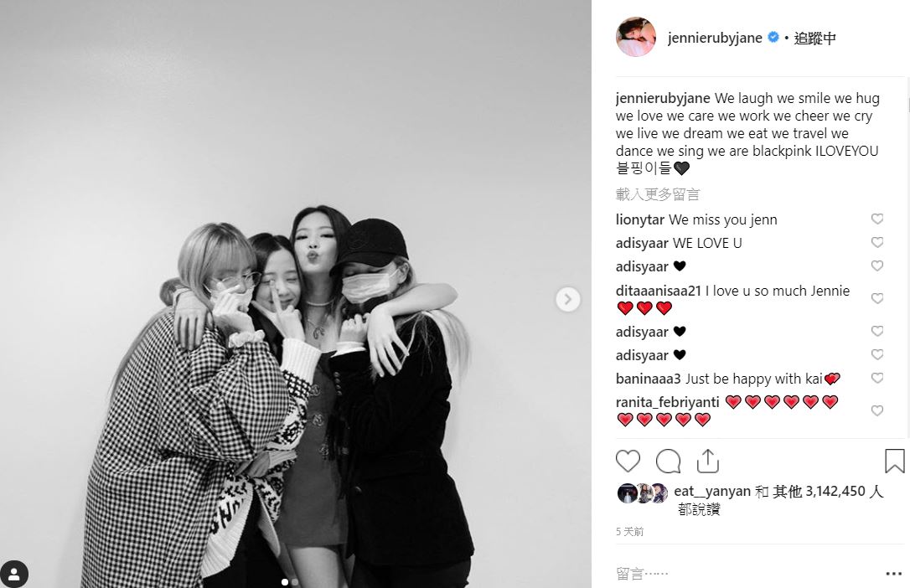Open the three-dots more options menu
Viewport: 910px width, 588px height.
(894, 574)
